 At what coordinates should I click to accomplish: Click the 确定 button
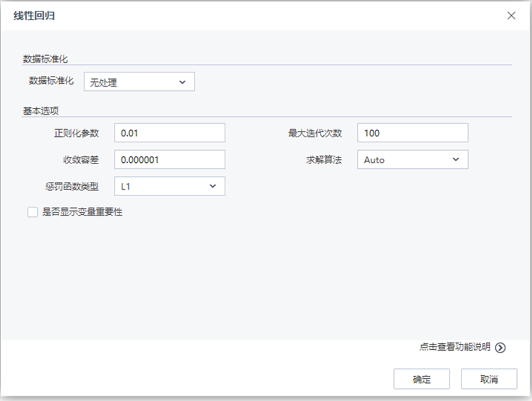[x=421, y=379]
